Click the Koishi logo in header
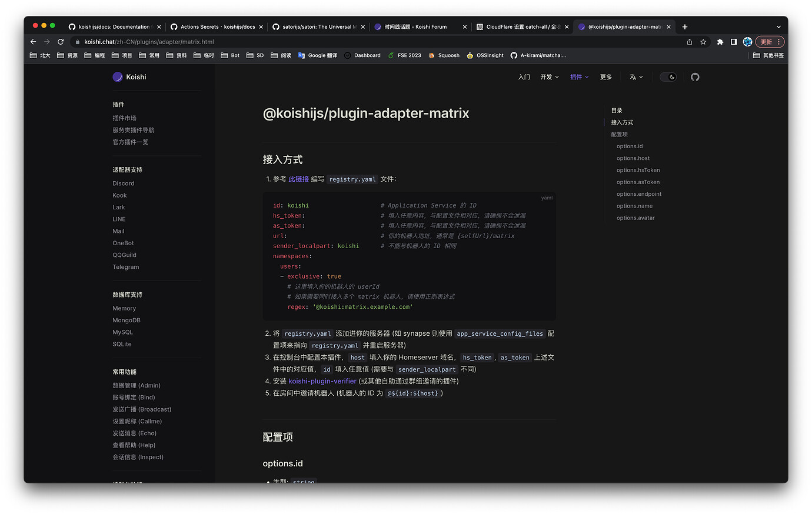The image size is (812, 514). [129, 77]
